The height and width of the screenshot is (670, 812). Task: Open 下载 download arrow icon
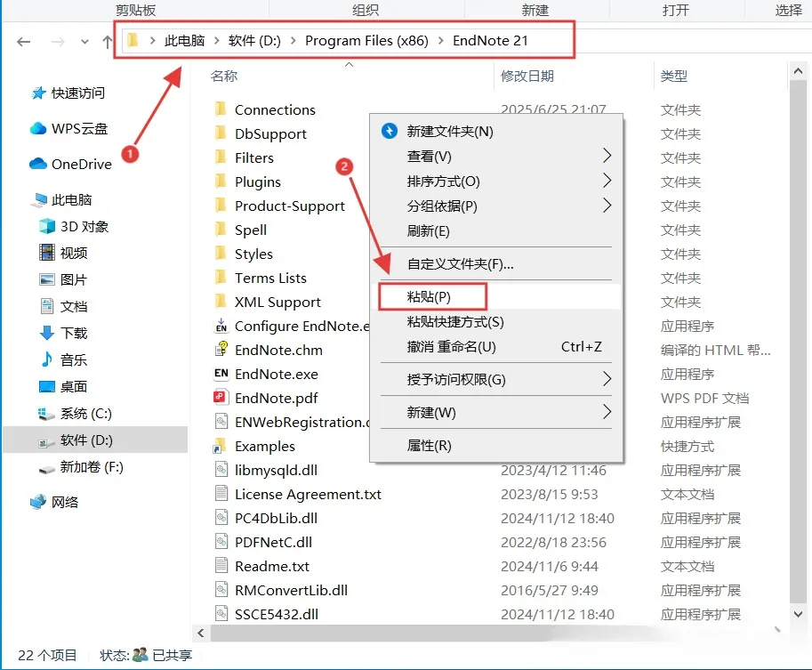[x=47, y=333]
